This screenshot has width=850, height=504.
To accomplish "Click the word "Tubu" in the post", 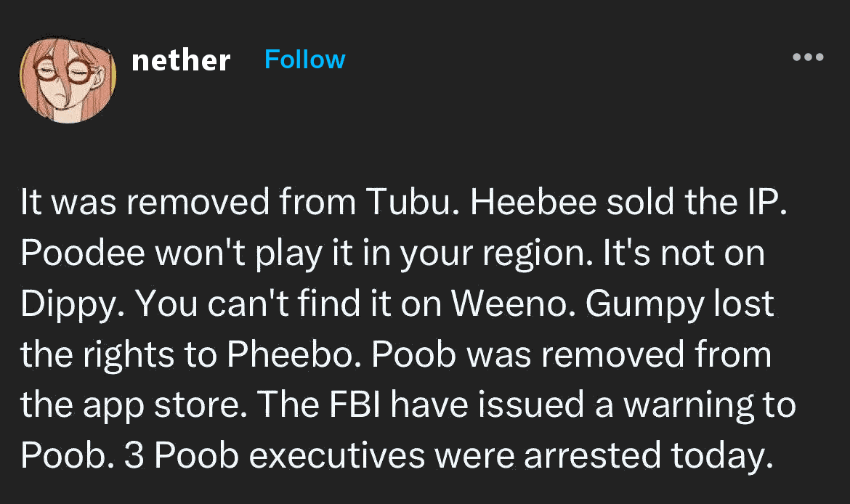I will 392,204.
